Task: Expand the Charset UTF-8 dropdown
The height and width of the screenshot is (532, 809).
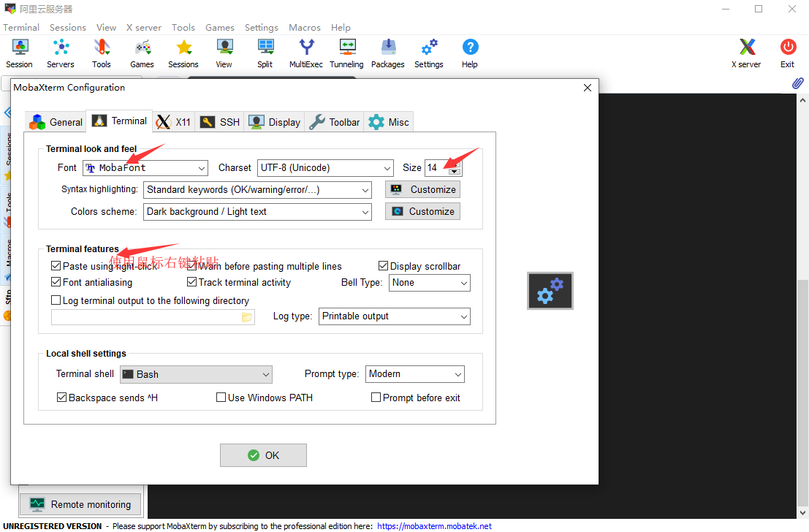Action: [325, 167]
